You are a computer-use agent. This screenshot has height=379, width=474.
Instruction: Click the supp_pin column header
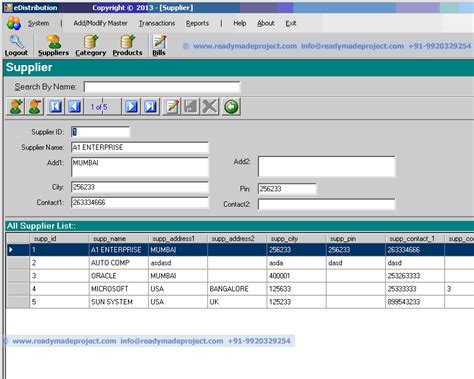pyautogui.click(x=356, y=239)
